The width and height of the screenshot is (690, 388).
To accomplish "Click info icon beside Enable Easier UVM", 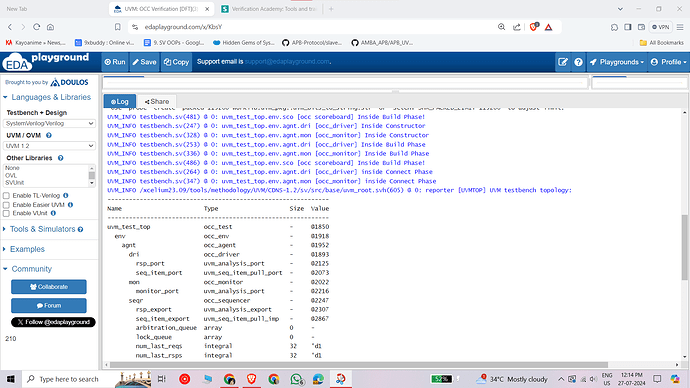I will (x=70, y=205).
